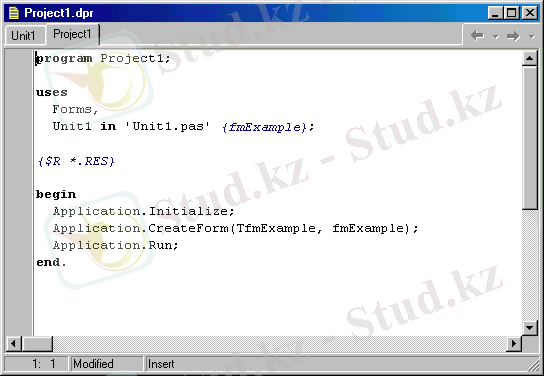544x376 pixels.
Task: Click the vertical scrollbar thumb
Action: coord(530,138)
